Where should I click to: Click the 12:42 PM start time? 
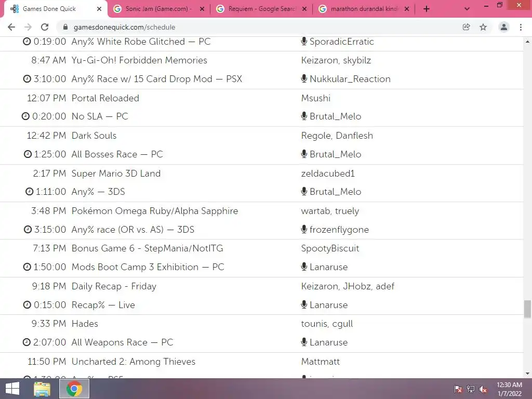[x=46, y=136]
